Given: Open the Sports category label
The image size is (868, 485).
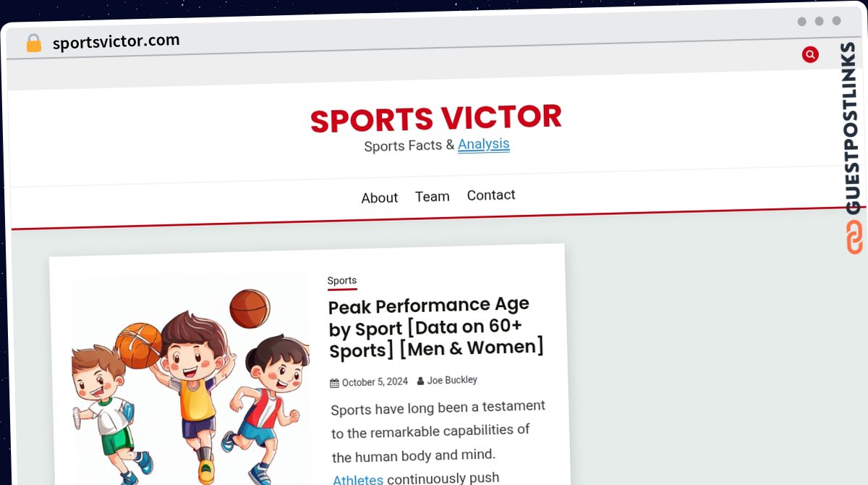Looking at the screenshot, I should click(342, 281).
